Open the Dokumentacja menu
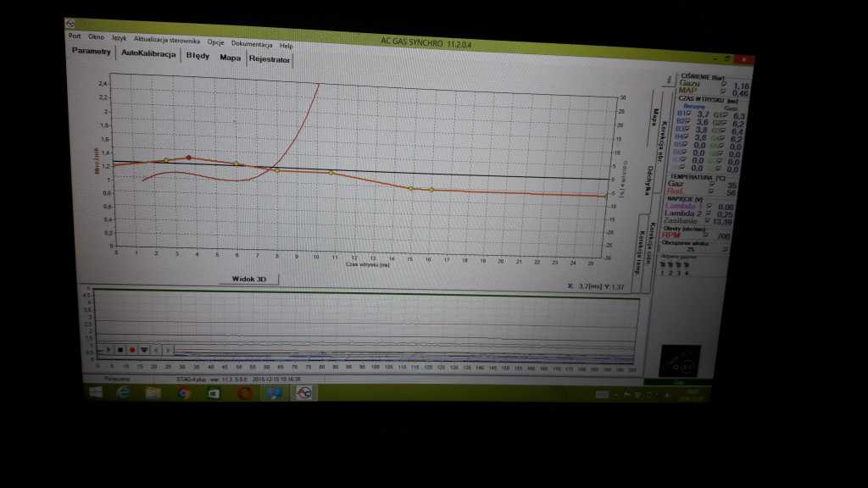This screenshot has width=868, height=488. click(252, 43)
